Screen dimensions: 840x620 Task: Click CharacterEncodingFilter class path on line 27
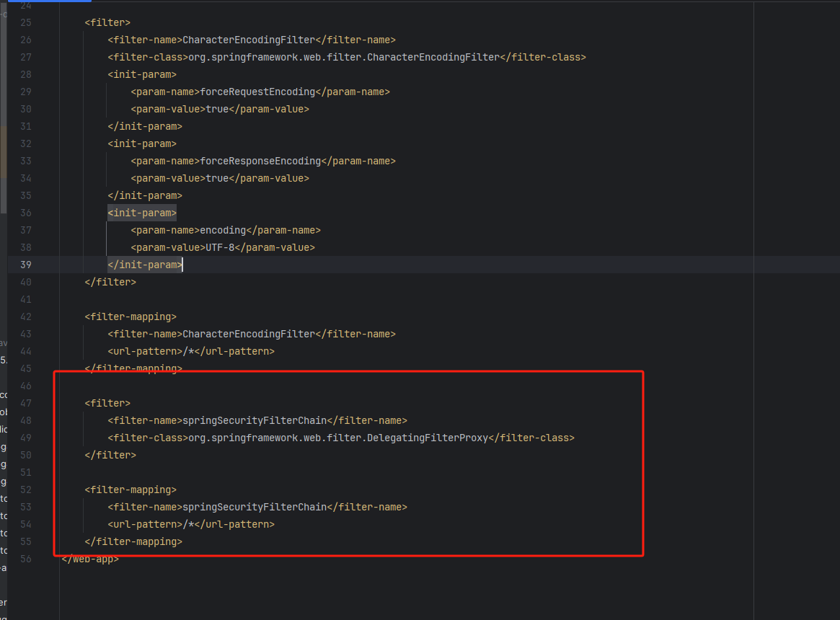point(344,57)
